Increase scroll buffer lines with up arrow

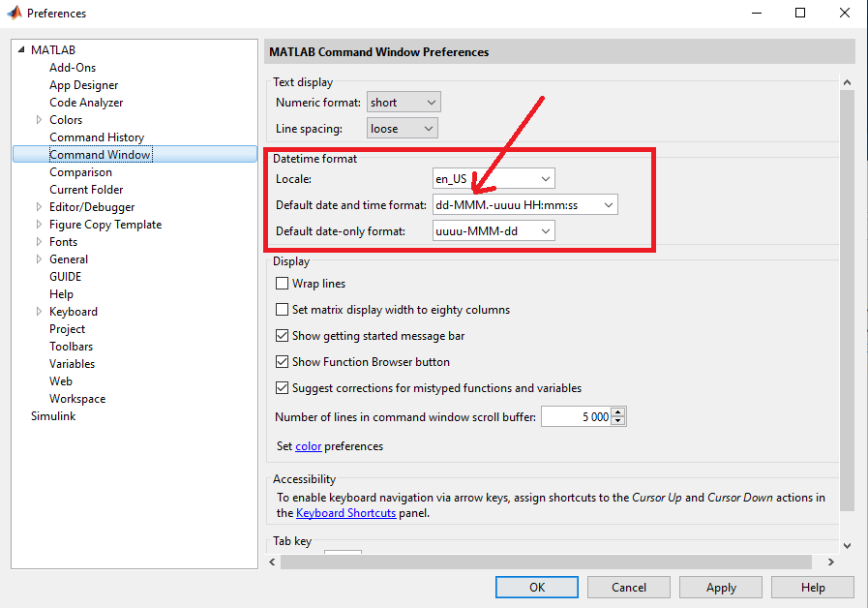click(618, 412)
